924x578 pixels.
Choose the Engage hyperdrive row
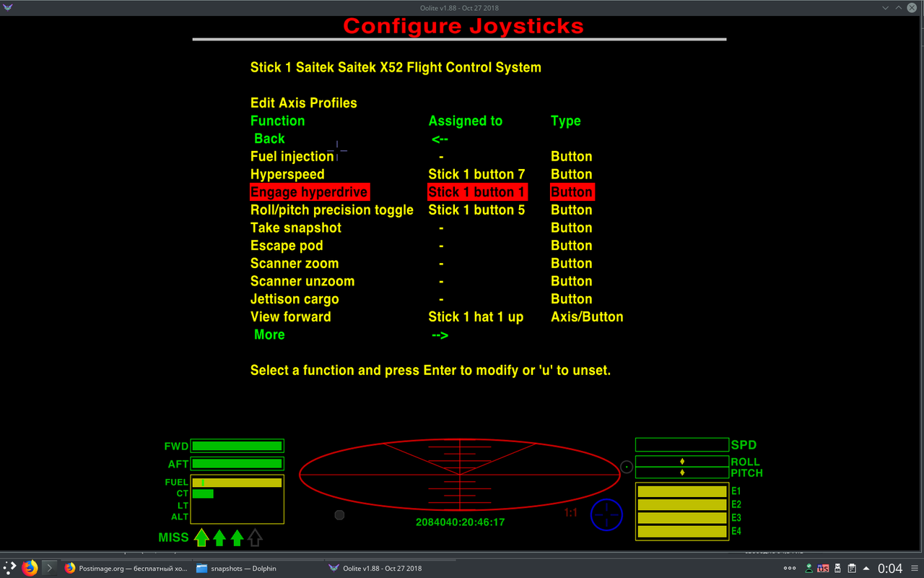point(309,192)
